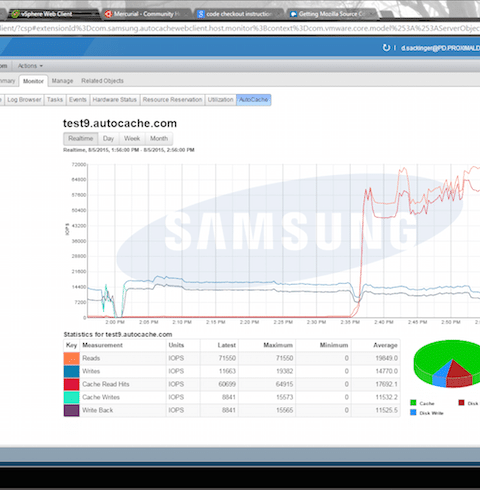Click the test9.autocache.com heading
This screenshot has height=490, width=480.
coord(120,123)
